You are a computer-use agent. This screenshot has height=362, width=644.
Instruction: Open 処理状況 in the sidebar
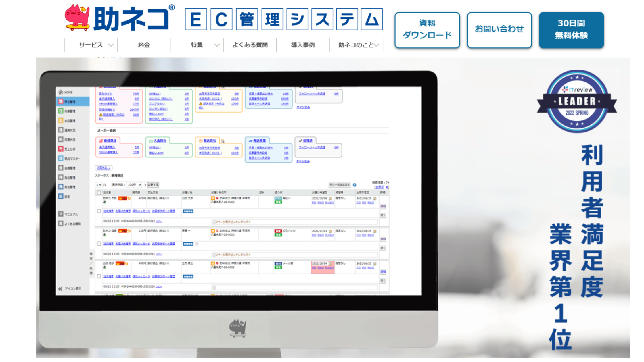click(x=67, y=139)
